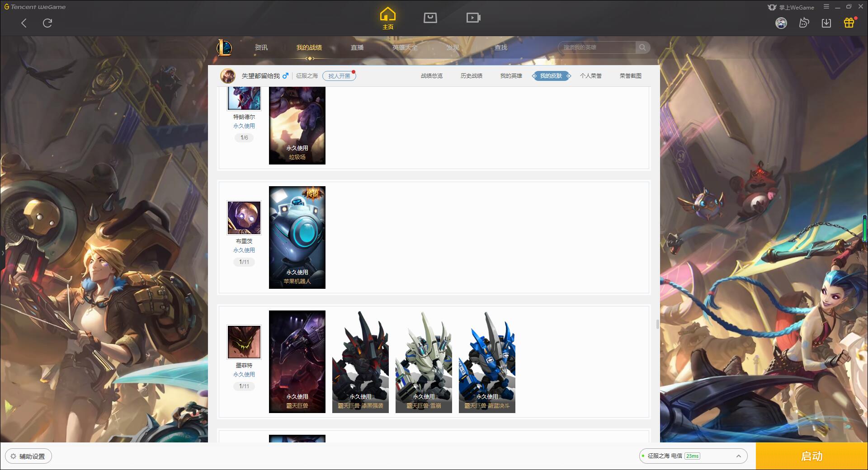This screenshot has width=868, height=470.
Task: Click the Tencent WeGame logo
Action: [35, 7]
